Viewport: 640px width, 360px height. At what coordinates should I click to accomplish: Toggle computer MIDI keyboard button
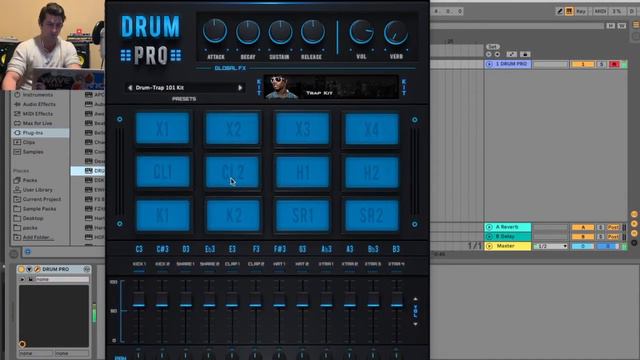click(569, 11)
